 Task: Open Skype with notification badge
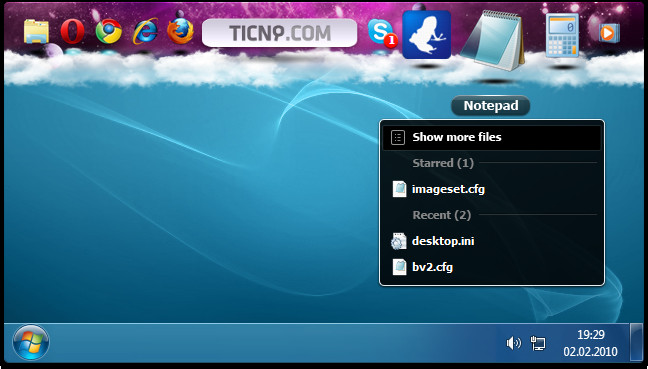382,33
